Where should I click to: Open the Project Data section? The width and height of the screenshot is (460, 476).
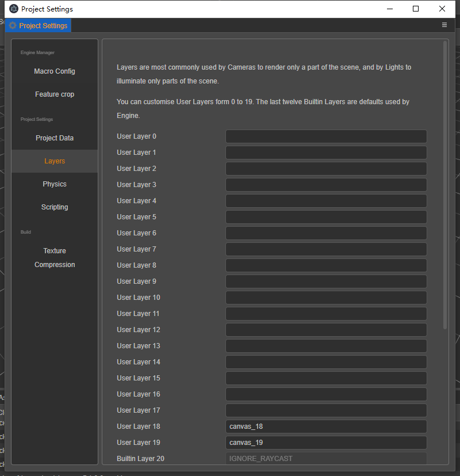(55, 138)
